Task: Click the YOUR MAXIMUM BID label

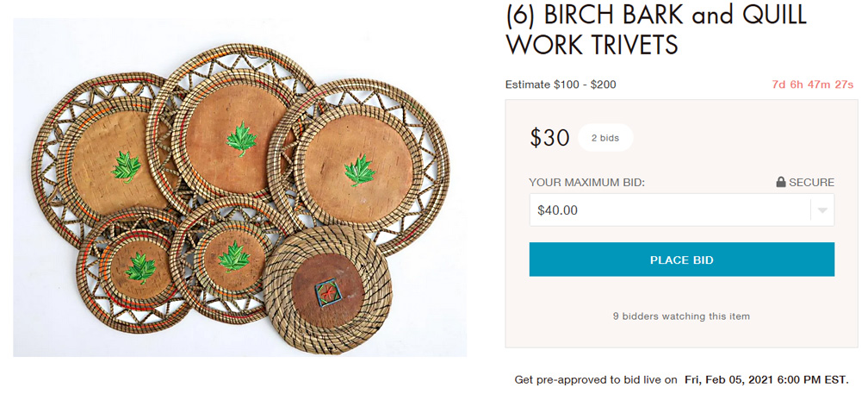Action: (x=586, y=182)
